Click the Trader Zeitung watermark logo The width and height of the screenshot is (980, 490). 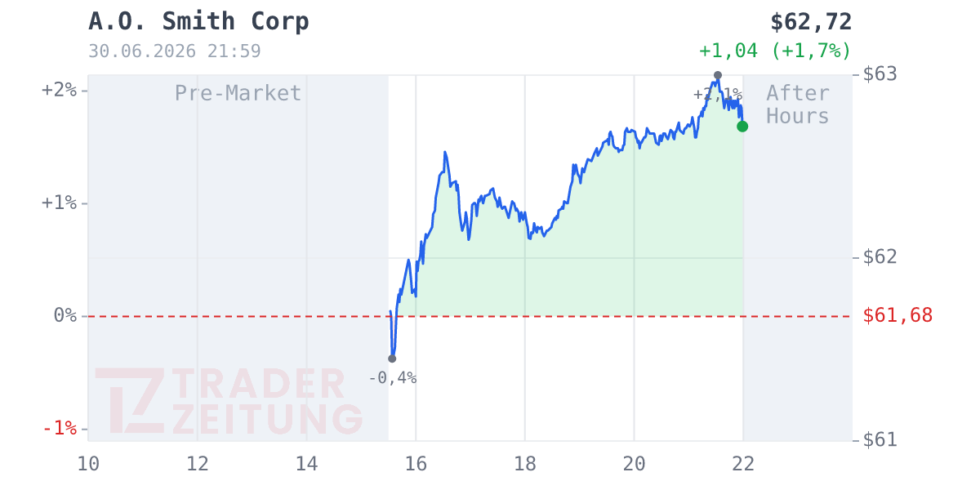pyautogui.click(x=229, y=401)
